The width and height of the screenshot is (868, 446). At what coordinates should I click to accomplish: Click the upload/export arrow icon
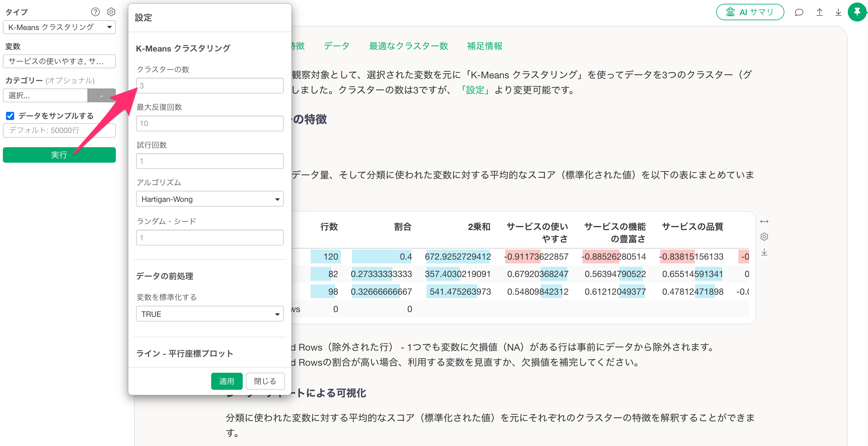819,12
